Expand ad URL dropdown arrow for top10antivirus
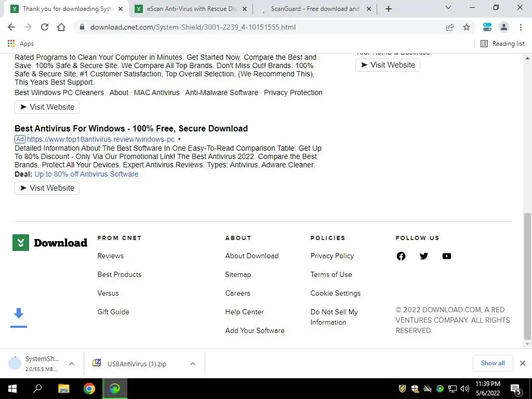The width and height of the screenshot is (532, 399). coord(179,139)
